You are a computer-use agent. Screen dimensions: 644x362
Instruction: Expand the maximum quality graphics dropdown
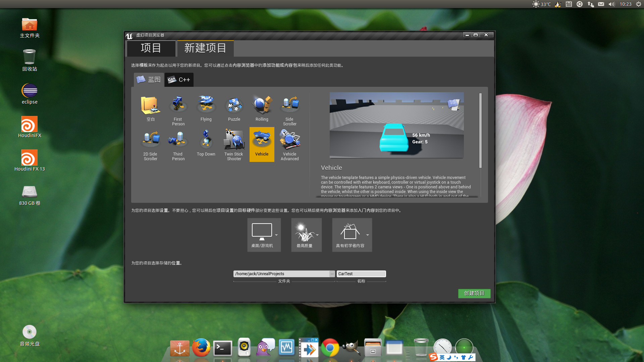coord(317,235)
